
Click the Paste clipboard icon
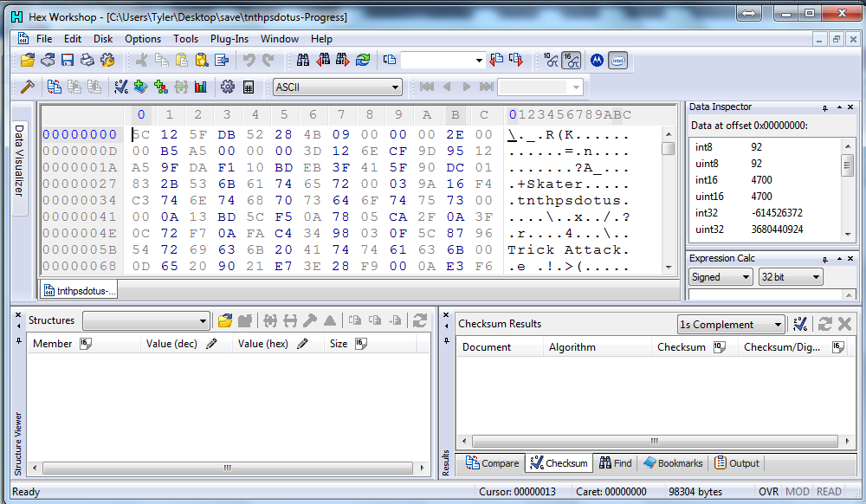181,60
